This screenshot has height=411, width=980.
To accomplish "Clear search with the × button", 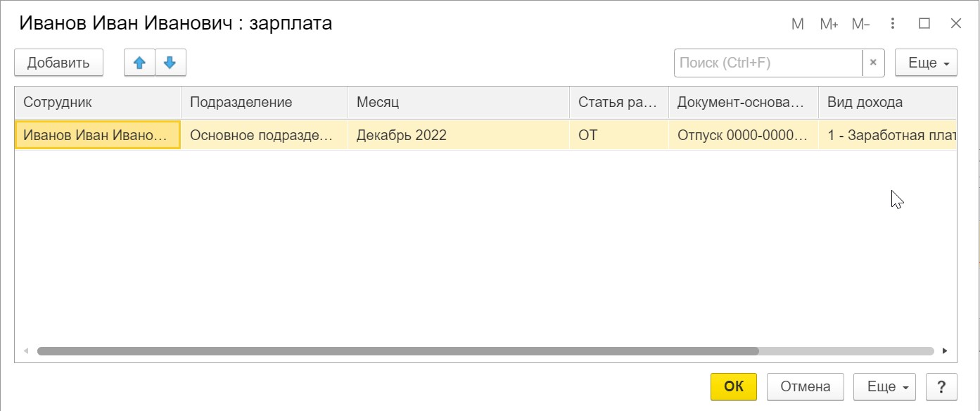I will pyautogui.click(x=873, y=63).
